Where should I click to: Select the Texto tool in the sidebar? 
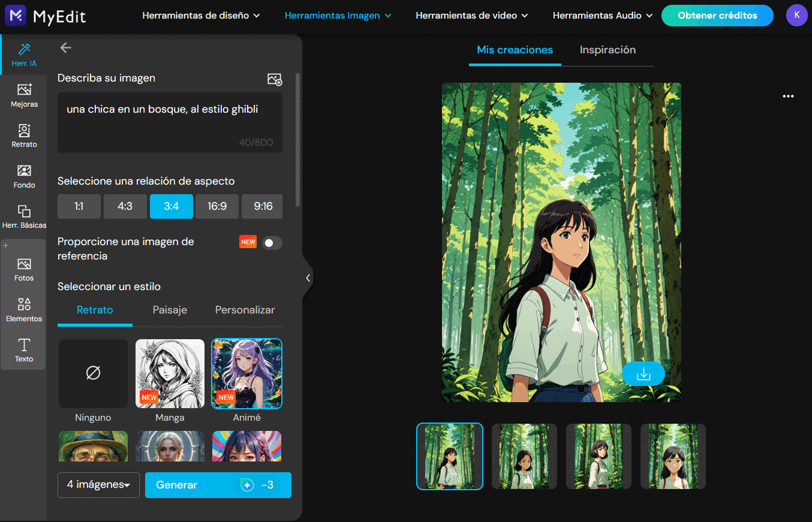pyautogui.click(x=24, y=349)
